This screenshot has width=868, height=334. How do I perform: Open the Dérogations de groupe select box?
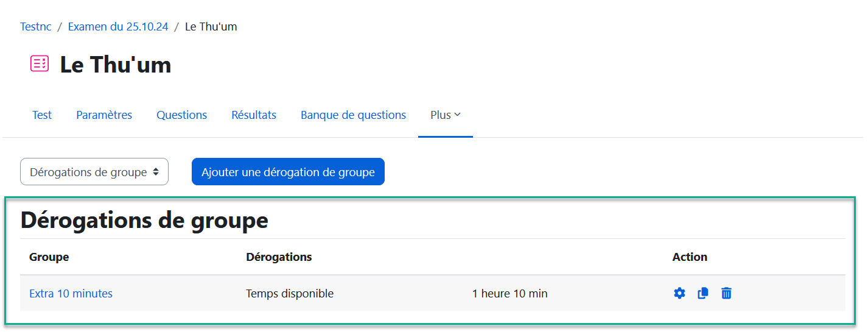click(94, 172)
